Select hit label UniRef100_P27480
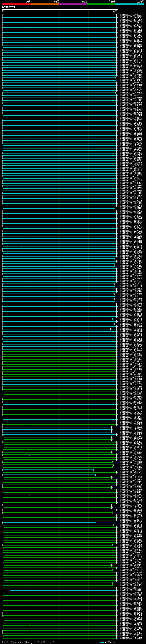The width and height of the screenshot is (146, 644). pos(131,87)
